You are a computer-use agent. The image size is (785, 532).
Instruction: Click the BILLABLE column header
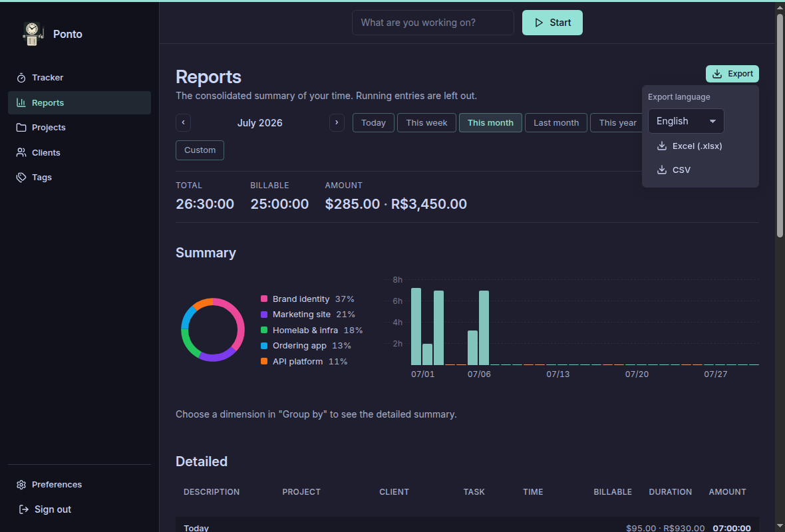613,492
